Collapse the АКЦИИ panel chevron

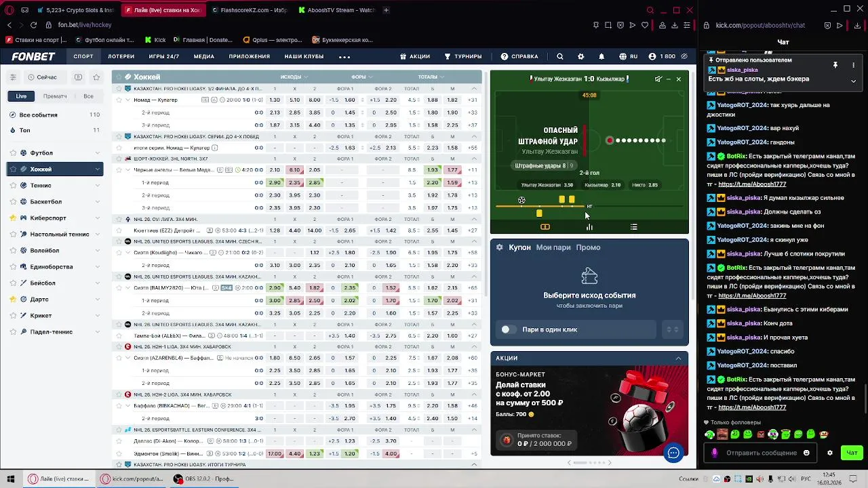tap(678, 359)
